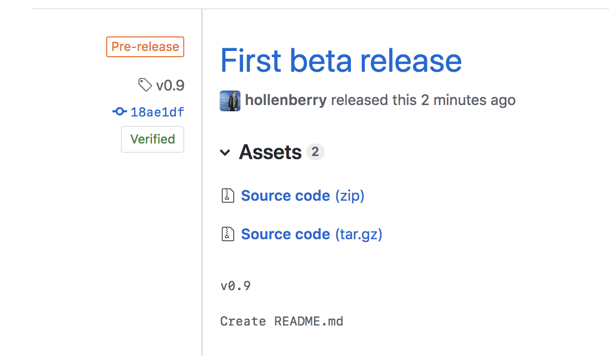Click the tag icon beside v0.9

coord(145,85)
